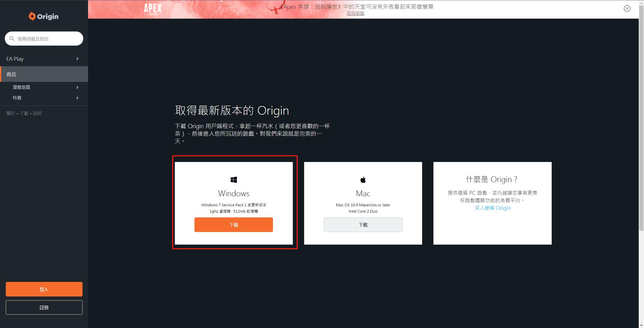Dismiss the Apex Legends promo banner

(x=627, y=8)
